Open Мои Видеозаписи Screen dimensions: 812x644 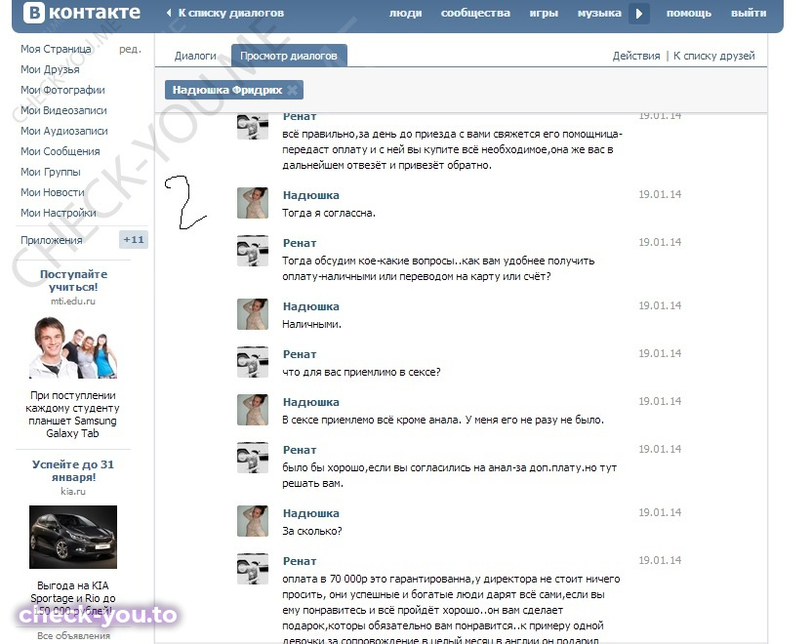click(63, 110)
